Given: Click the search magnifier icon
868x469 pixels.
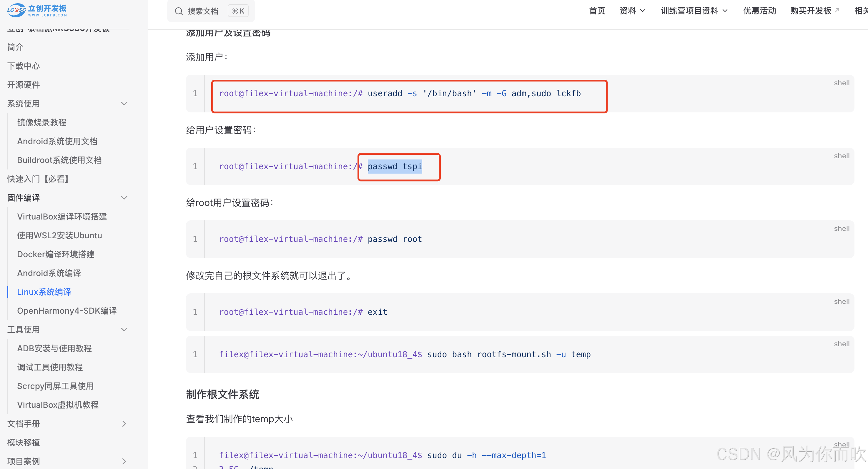Looking at the screenshot, I should pyautogui.click(x=179, y=11).
